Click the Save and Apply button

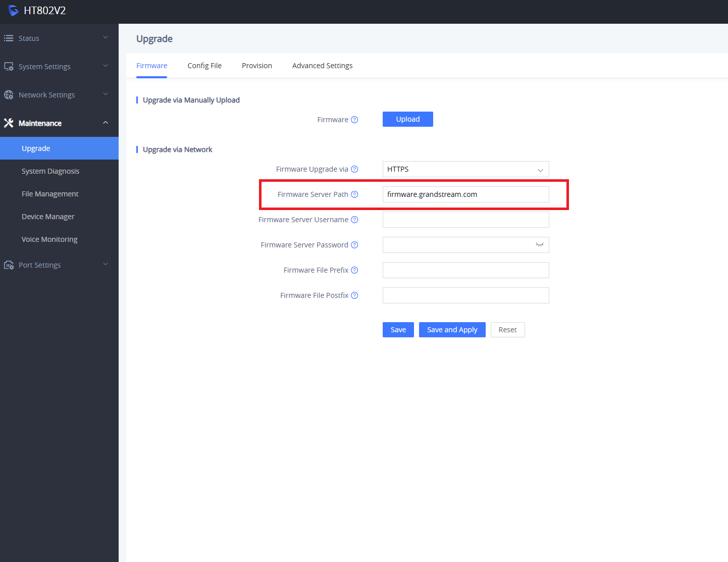click(452, 330)
